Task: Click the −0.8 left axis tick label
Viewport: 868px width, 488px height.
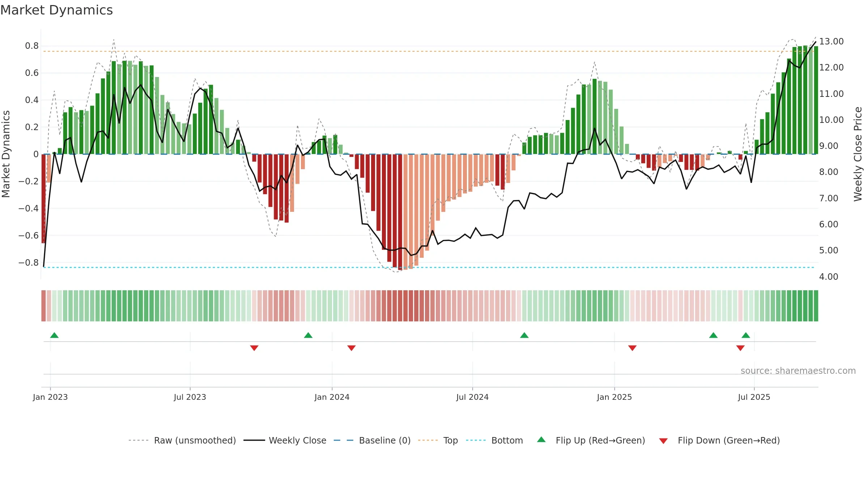Action: [x=29, y=262]
